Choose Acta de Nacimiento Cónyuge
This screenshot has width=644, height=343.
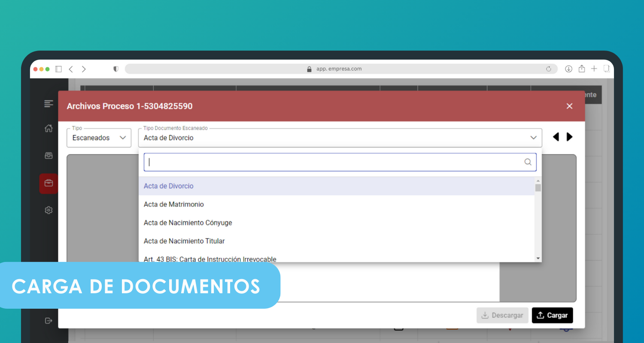(x=188, y=223)
